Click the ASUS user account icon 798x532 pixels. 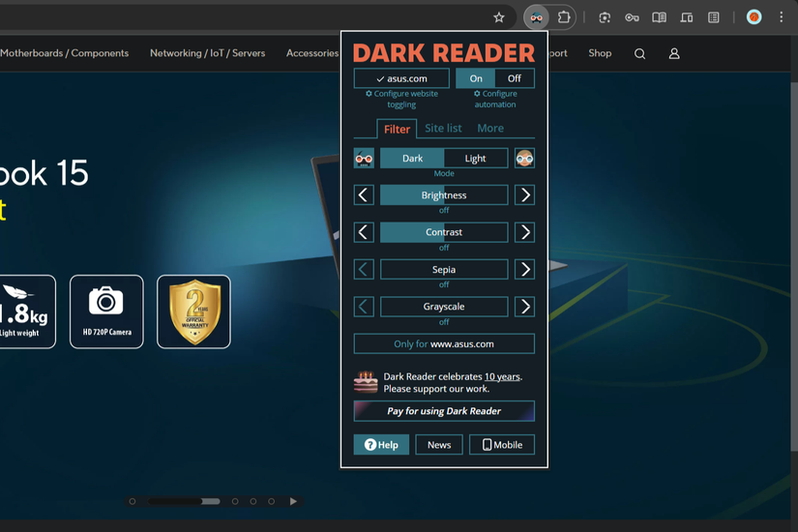pos(674,54)
